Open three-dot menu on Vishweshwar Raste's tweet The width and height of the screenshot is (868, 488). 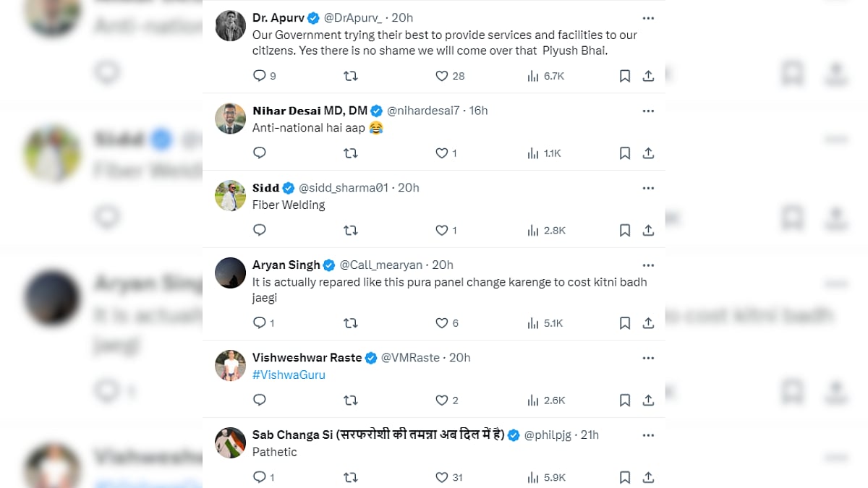(x=648, y=358)
